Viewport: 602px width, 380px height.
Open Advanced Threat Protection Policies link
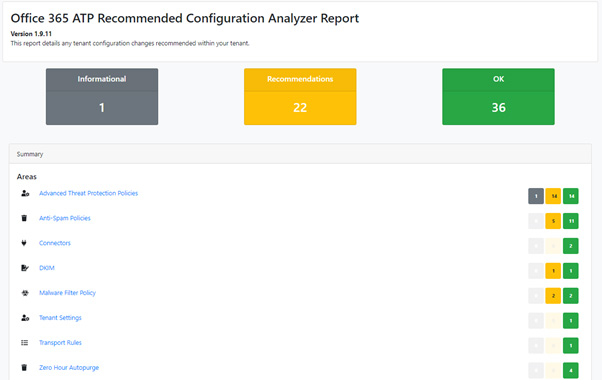(x=88, y=193)
